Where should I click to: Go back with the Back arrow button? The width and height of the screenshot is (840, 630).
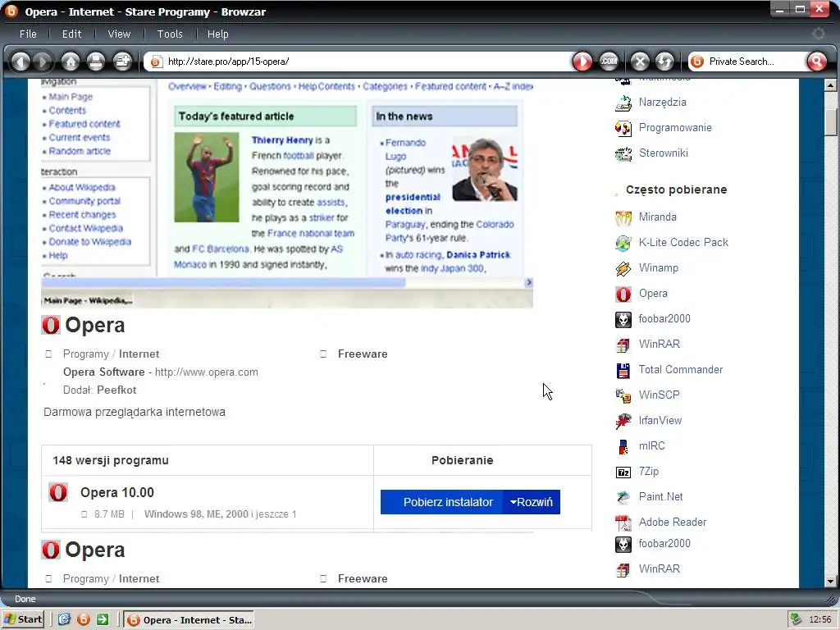click(21, 62)
